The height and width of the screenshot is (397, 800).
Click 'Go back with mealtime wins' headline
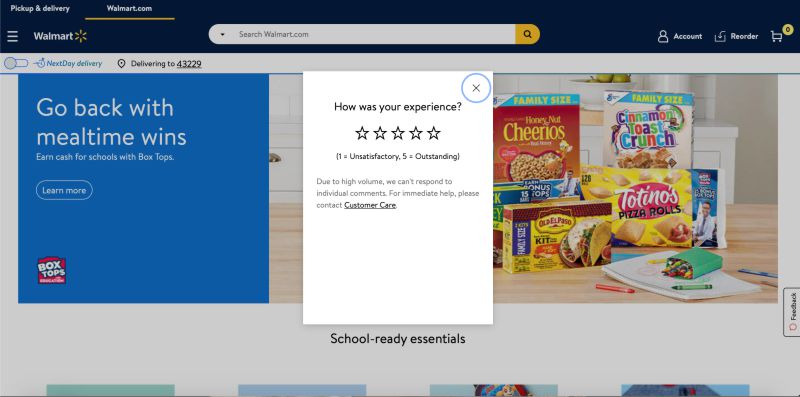(111, 122)
